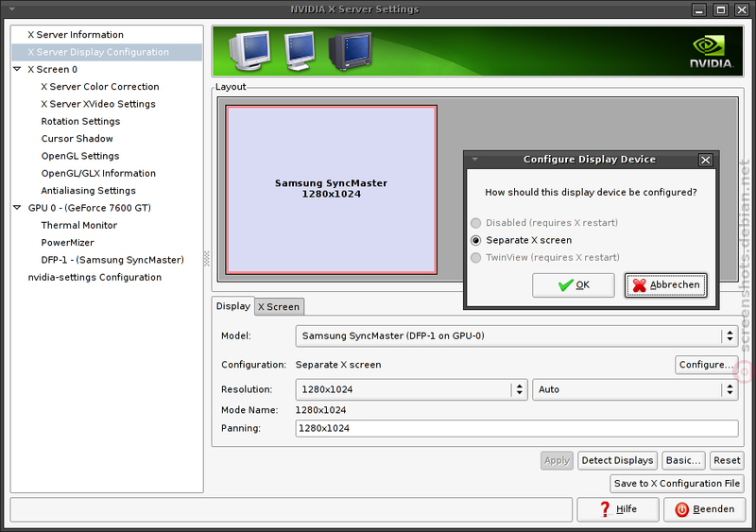
Task: Open main window menu arrow in title bar
Action: click(11, 9)
